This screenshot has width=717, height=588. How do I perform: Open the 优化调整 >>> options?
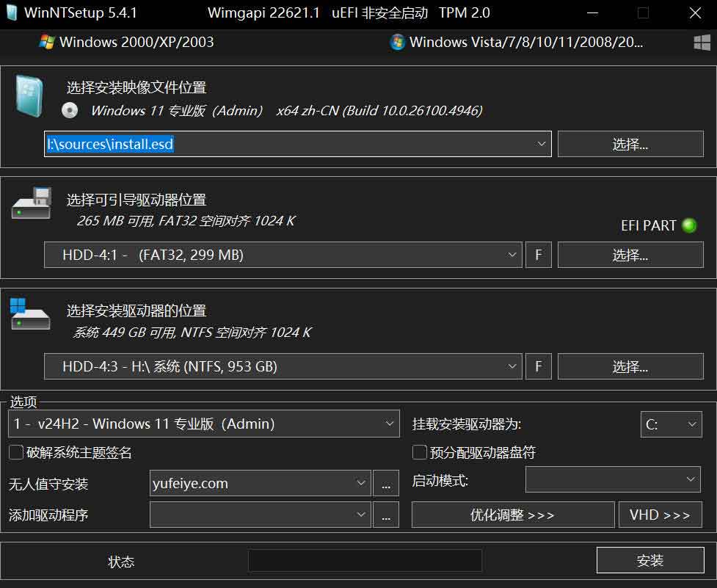point(512,515)
